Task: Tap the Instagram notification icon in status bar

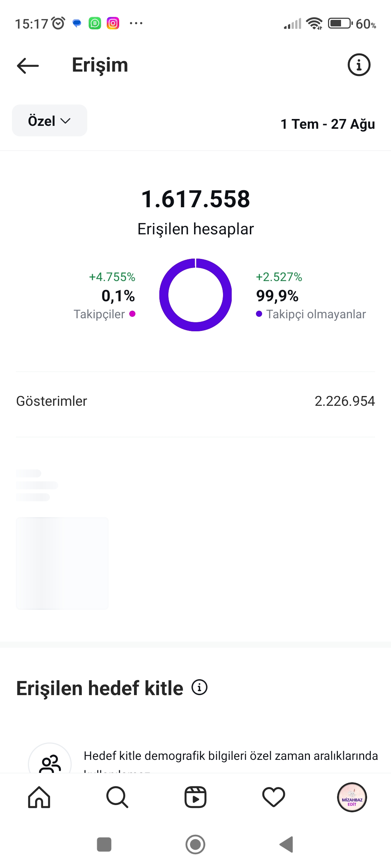Action: tap(113, 24)
